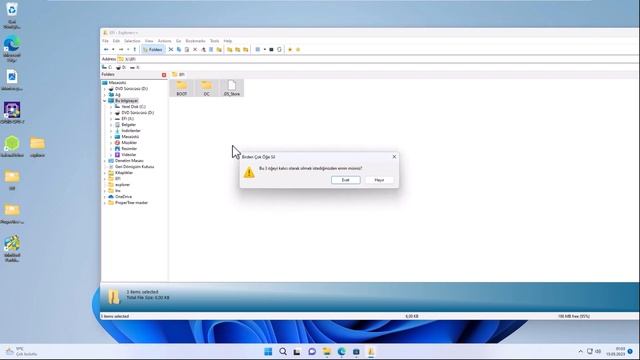Open the Tools menu

215,41
